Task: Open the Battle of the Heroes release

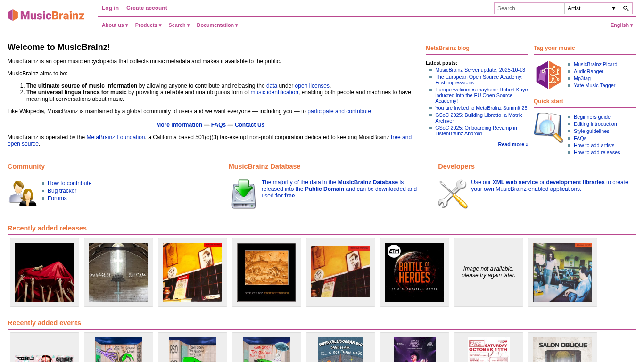Action: 414,272
